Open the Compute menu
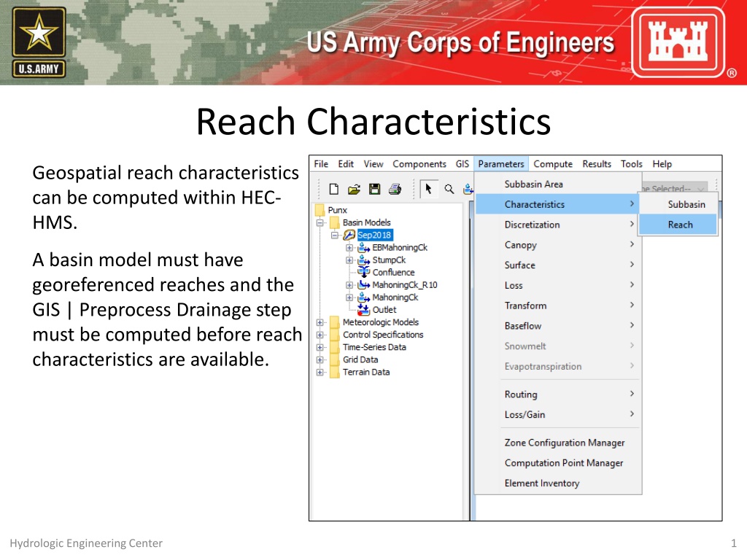This screenshot has width=747, height=560. tap(553, 164)
